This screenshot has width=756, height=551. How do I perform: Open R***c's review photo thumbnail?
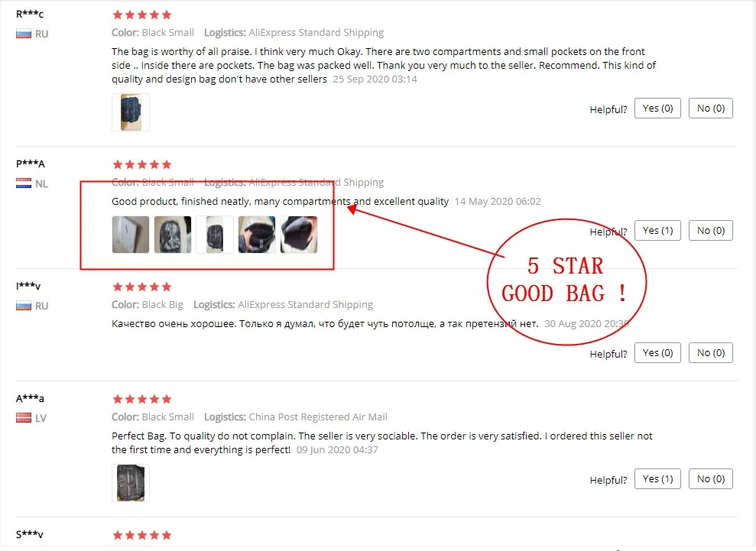click(131, 112)
